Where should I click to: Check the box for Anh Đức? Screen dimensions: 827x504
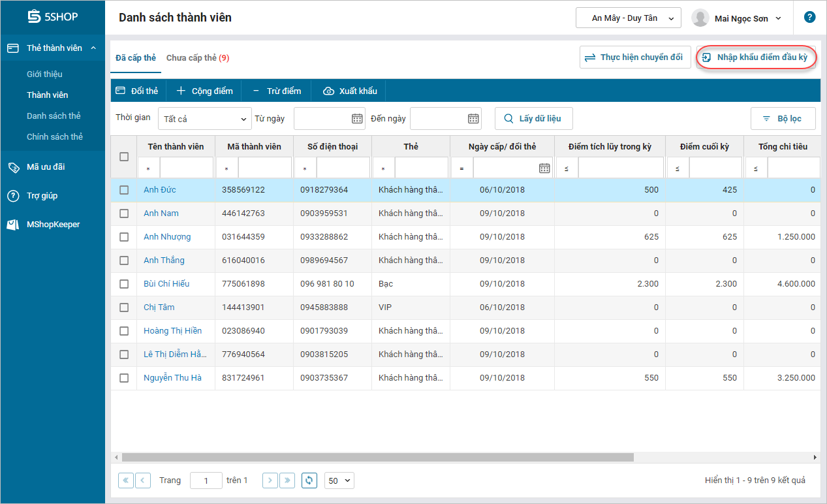(124, 190)
